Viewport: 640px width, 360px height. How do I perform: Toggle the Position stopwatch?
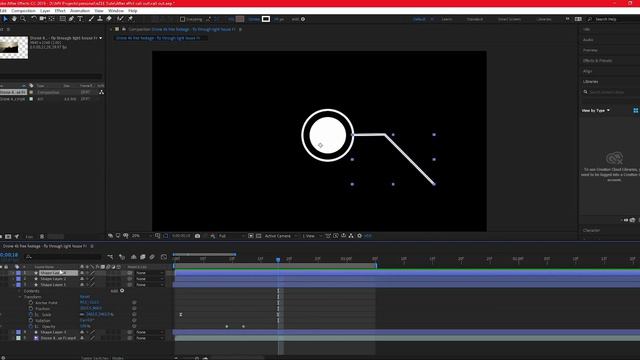(x=31, y=309)
